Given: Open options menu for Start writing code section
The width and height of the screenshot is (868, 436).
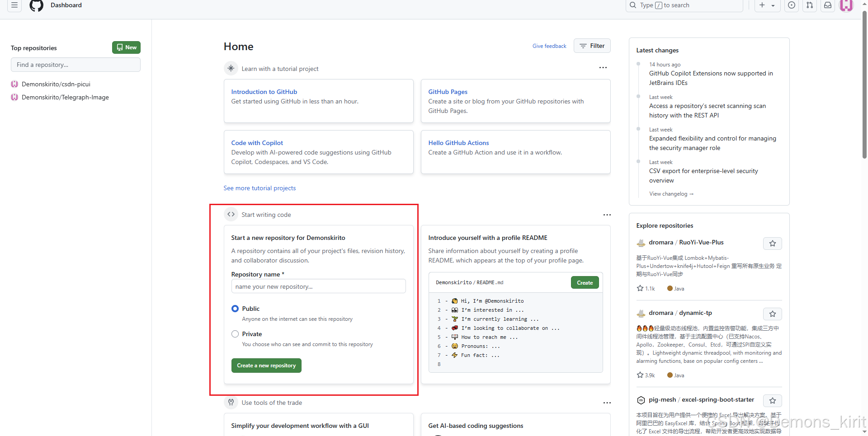Looking at the screenshot, I should click(x=607, y=215).
